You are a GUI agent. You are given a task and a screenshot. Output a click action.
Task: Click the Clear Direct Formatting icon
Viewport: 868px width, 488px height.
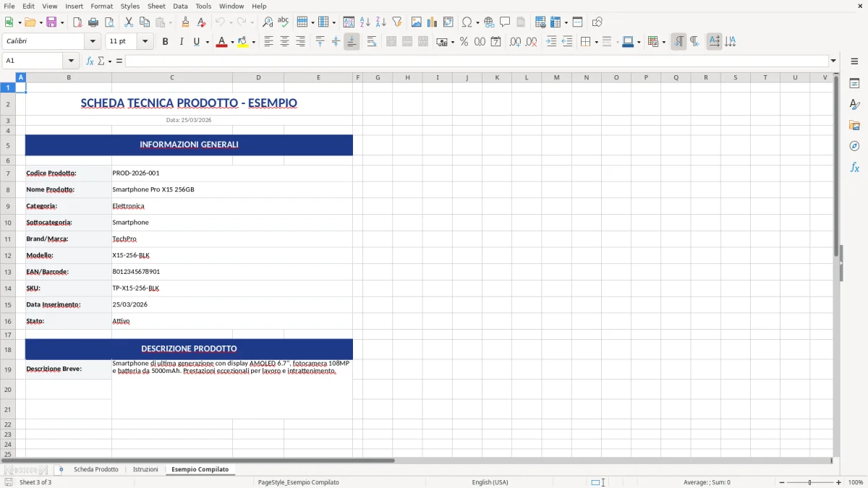click(x=201, y=22)
